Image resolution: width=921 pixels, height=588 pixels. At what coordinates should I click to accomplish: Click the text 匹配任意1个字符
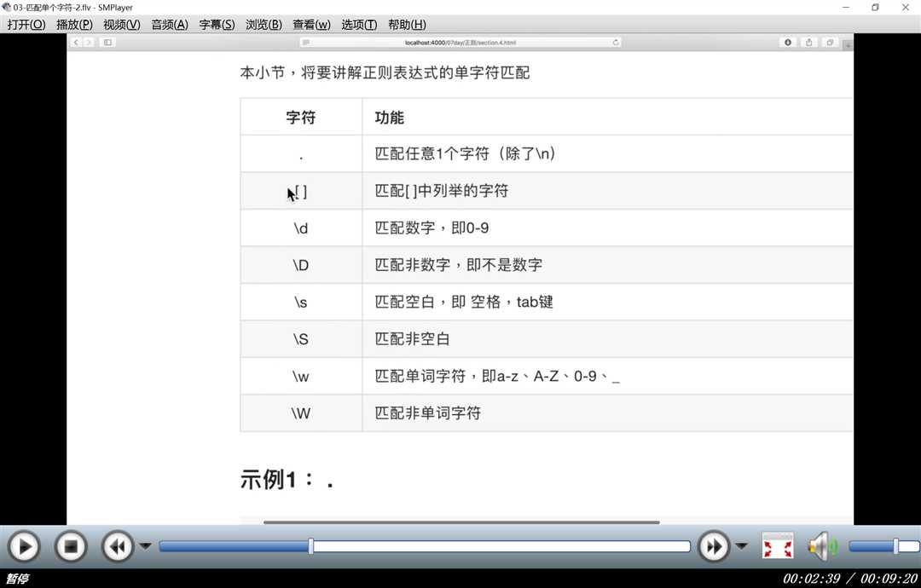click(x=432, y=153)
